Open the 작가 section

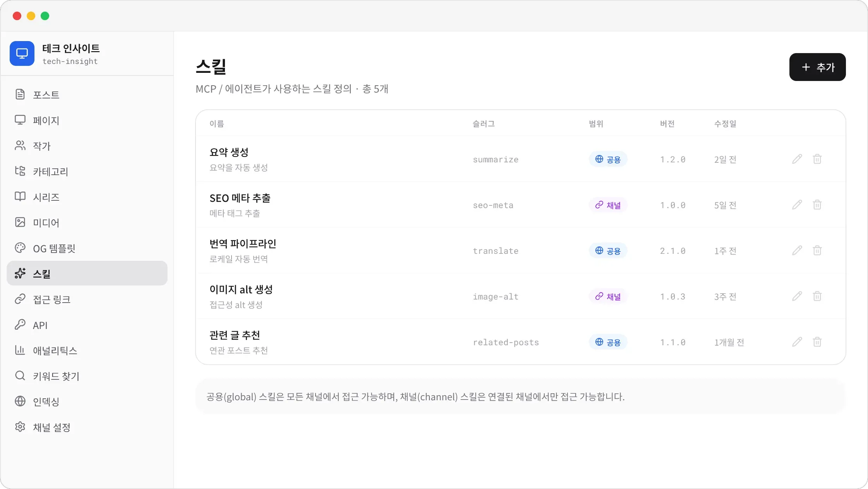click(87, 145)
